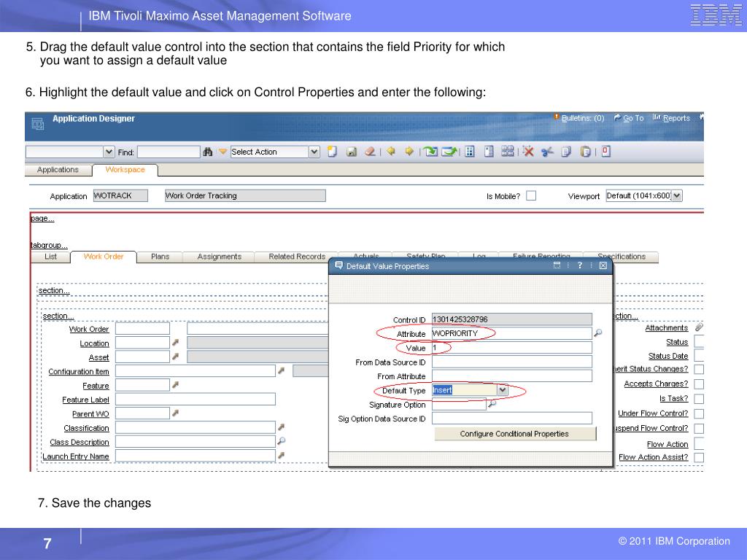
Task: Click the detail arrow beside Location field
Action: [175, 343]
